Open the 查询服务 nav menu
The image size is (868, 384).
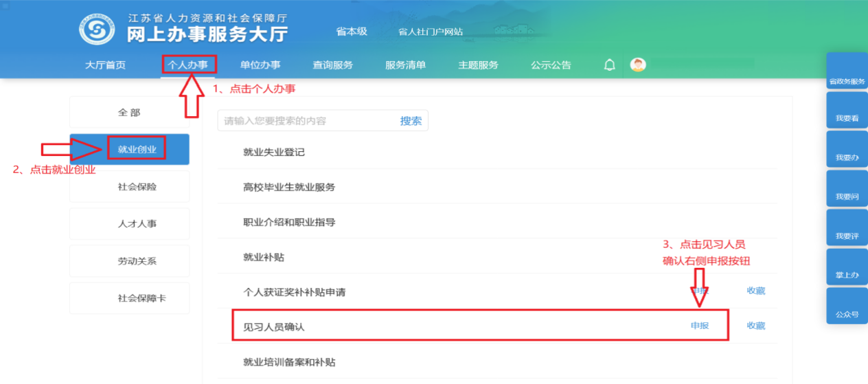click(x=333, y=65)
